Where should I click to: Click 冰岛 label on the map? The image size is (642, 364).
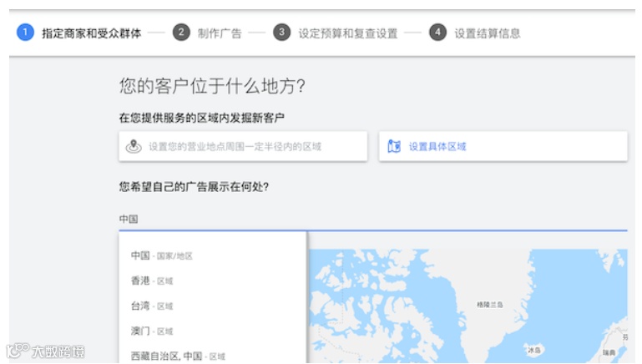pyautogui.click(x=534, y=350)
